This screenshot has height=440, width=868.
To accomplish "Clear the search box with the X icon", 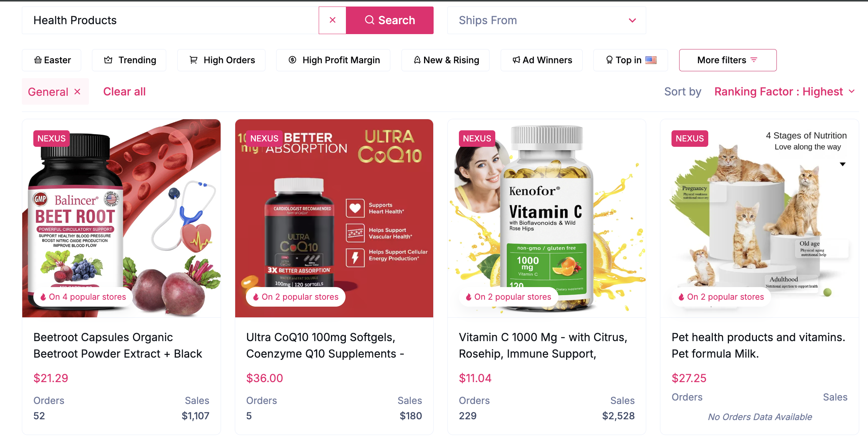I will point(332,20).
